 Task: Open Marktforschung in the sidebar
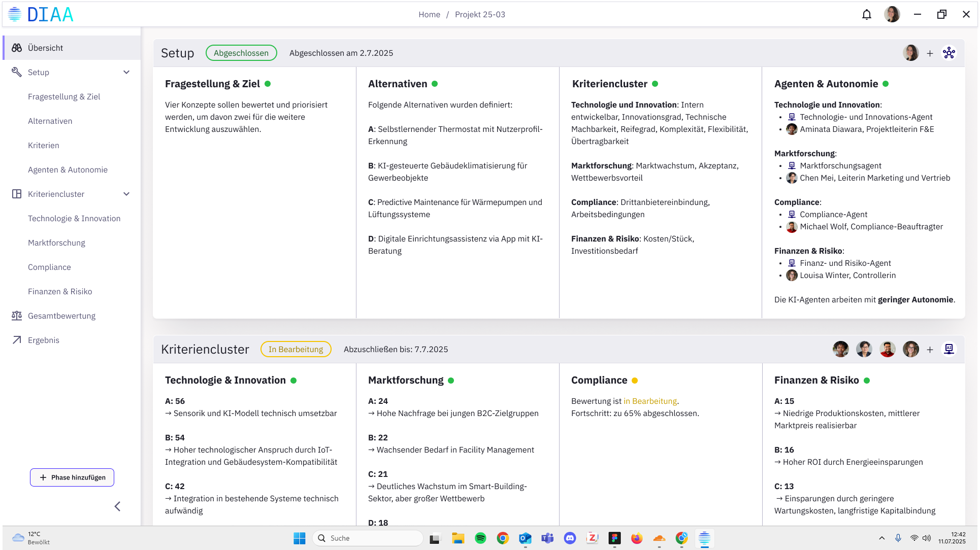[x=56, y=243]
